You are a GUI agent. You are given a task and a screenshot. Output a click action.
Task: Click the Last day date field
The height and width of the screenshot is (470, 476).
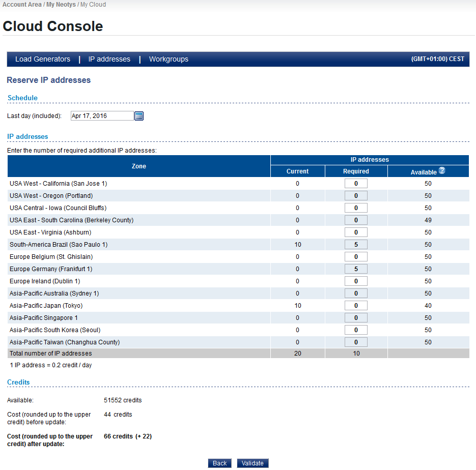102,116
